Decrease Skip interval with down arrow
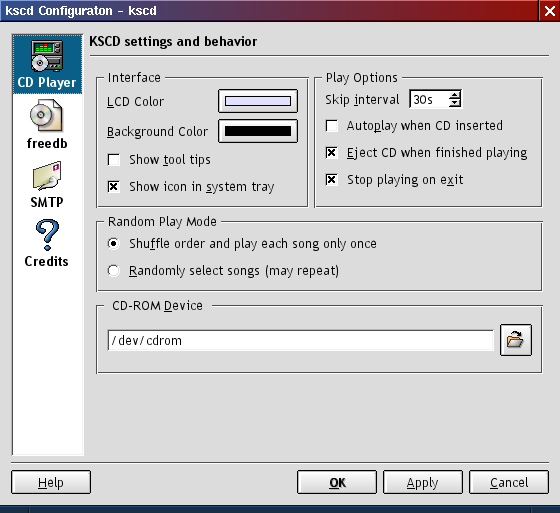This screenshot has width=560, height=513. 454,103
